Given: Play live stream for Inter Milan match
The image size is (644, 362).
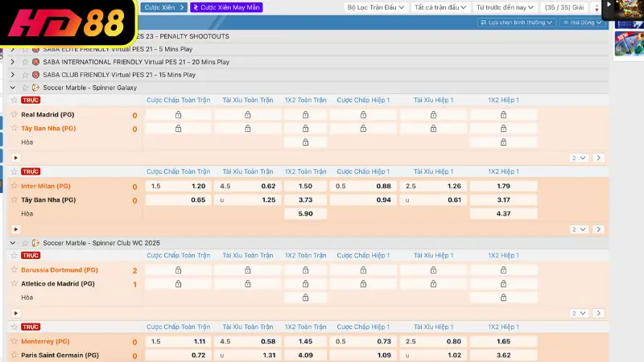Looking at the screenshot, I should [x=15, y=229].
